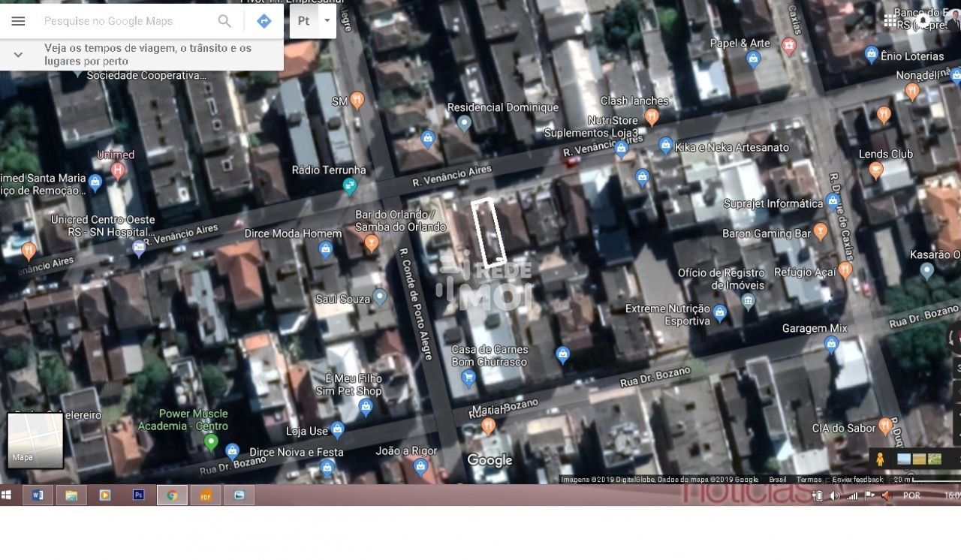Viewport: 961px width, 560px height.
Task: Select the Refúgio Açaí restaurant pin
Action: click(x=846, y=269)
